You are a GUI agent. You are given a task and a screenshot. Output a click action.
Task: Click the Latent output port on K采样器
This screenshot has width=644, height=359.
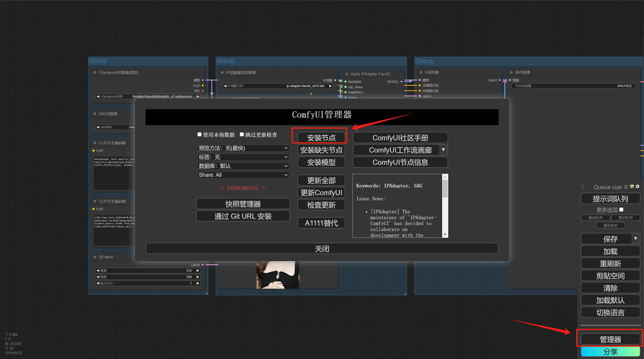click(499, 80)
